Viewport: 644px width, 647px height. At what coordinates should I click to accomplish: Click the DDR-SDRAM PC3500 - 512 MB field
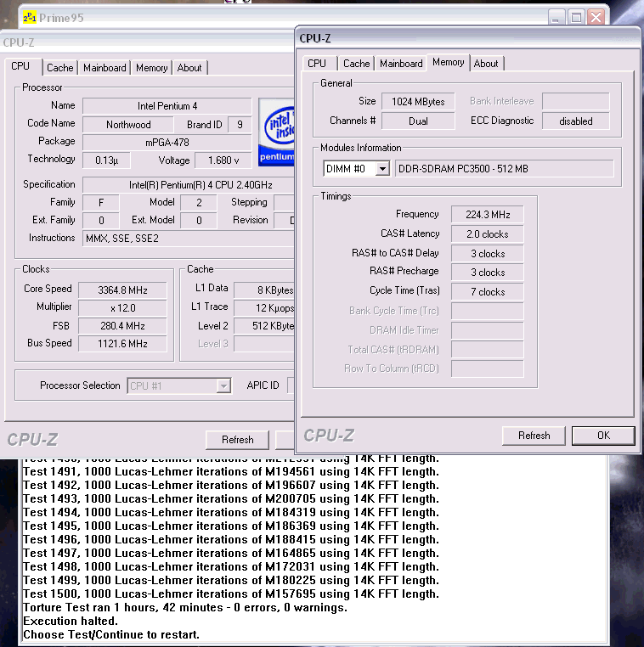tap(504, 168)
